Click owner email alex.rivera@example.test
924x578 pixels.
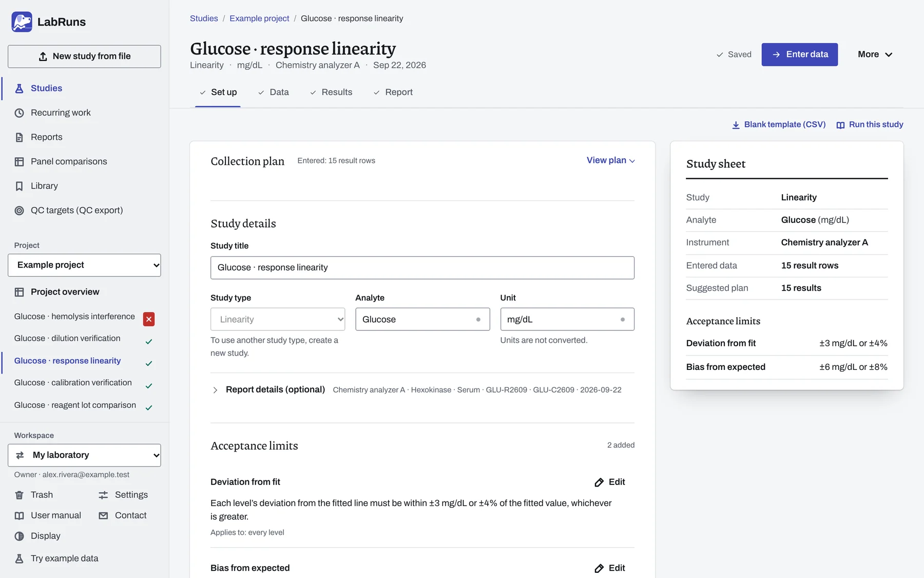pos(86,475)
